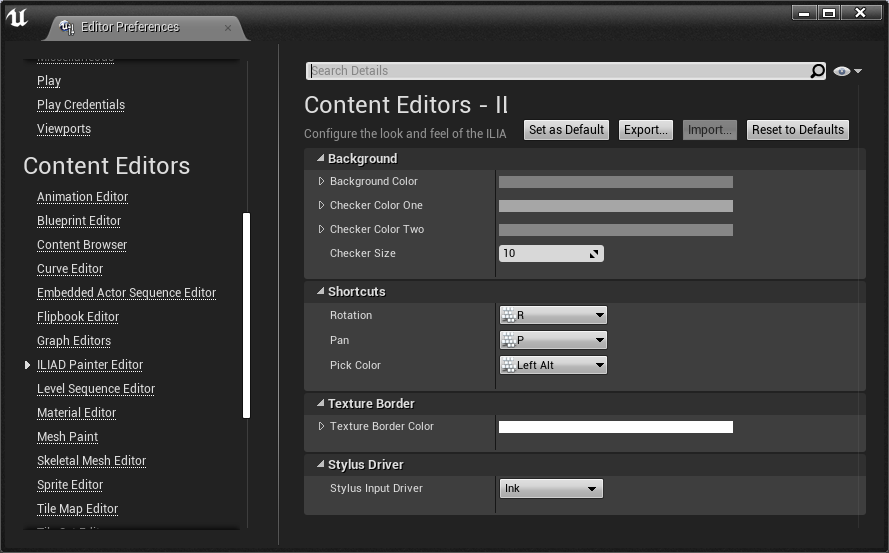Open Material Editor preferences
Image resolution: width=889 pixels, height=553 pixels.
(77, 413)
